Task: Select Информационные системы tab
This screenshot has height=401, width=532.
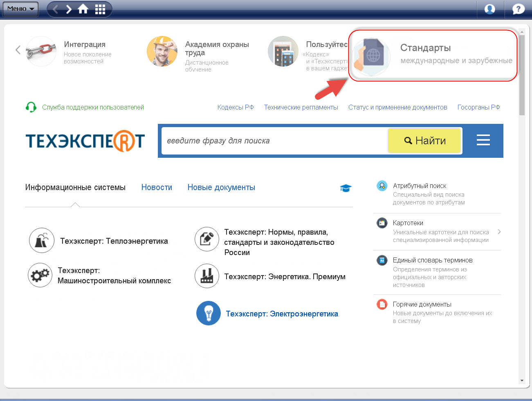Action: 75,187
